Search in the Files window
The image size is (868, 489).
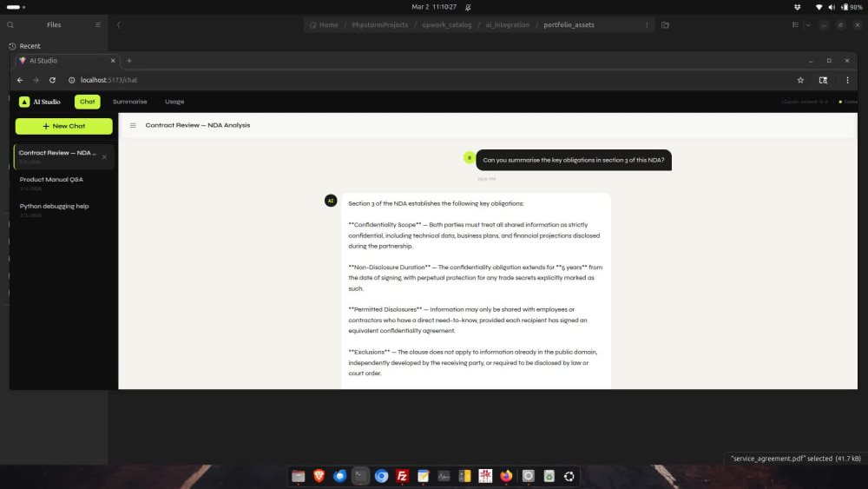[10, 25]
